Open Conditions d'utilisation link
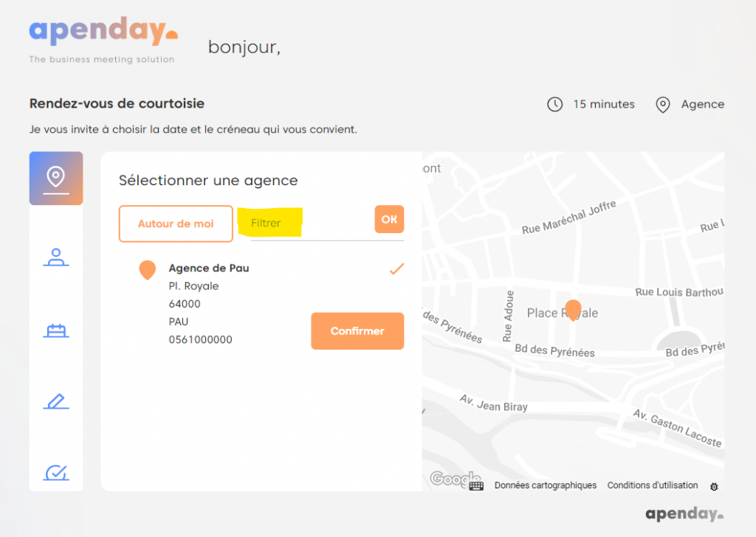The height and width of the screenshot is (537, 756). pyautogui.click(x=653, y=485)
